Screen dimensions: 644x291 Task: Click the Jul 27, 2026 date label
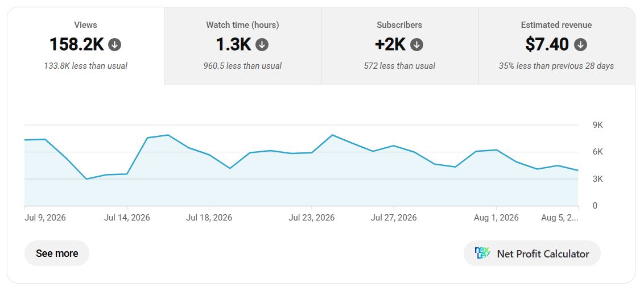point(394,218)
